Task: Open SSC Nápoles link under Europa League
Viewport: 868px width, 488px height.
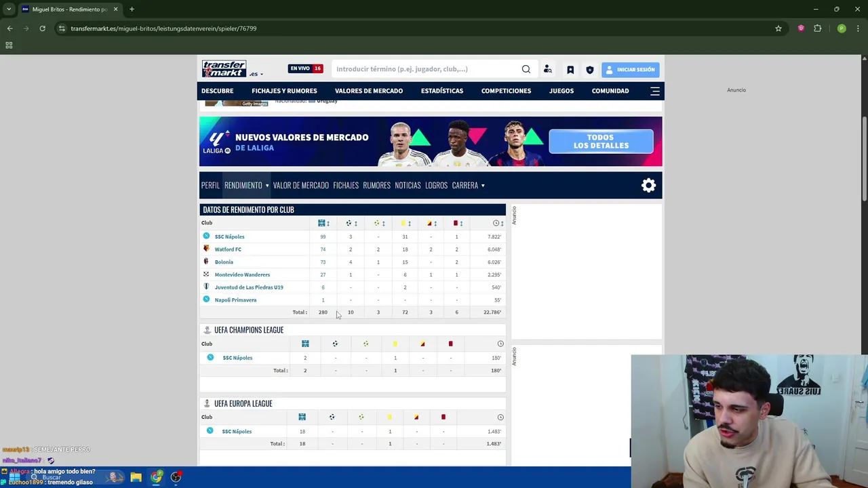Action: (x=237, y=432)
